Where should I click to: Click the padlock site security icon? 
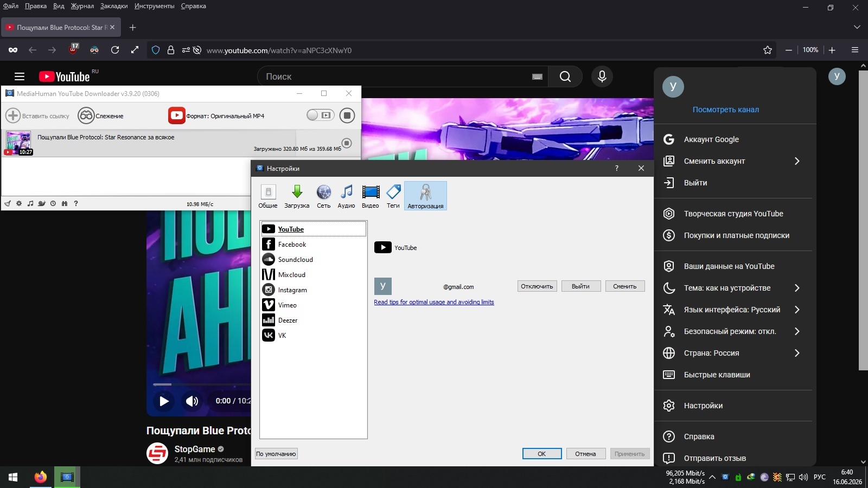tap(171, 50)
